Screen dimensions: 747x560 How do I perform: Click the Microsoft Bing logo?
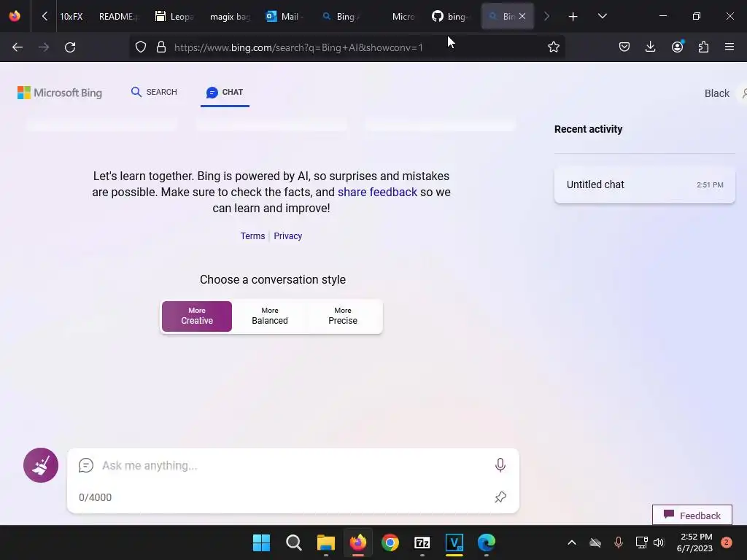point(60,93)
